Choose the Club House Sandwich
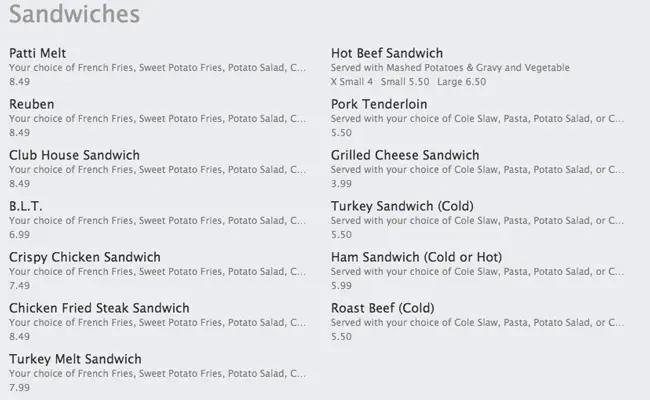This screenshot has width=650, height=400. (x=74, y=155)
